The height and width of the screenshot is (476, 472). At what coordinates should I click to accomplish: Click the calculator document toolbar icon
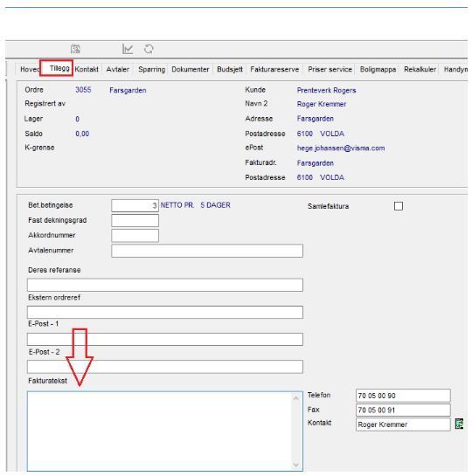[75, 49]
